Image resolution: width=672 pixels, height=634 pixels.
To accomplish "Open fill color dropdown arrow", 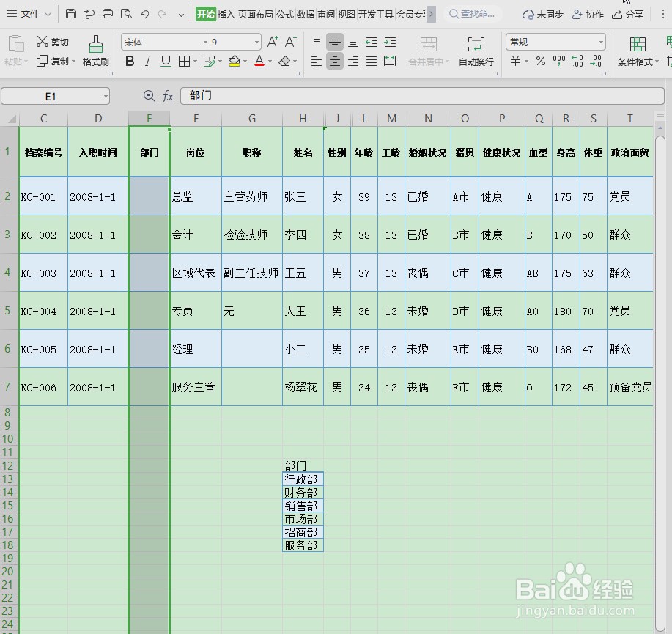I will pos(245,62).
